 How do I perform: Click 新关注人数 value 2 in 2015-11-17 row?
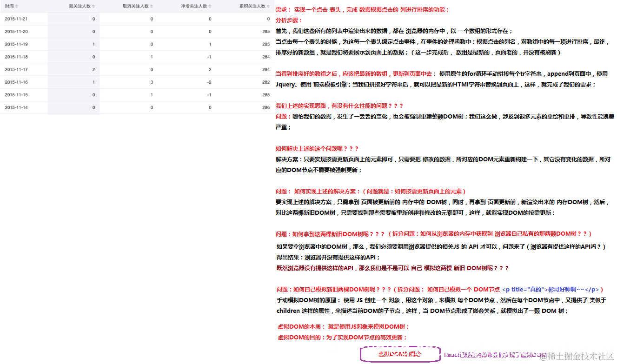point(93,69)
